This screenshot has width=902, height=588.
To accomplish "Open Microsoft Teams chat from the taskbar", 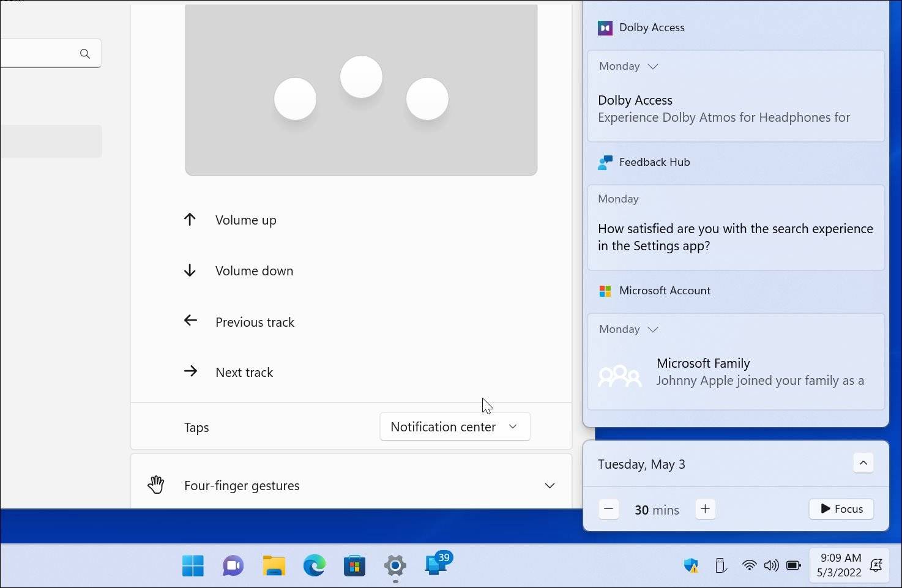I will point(233,565).
